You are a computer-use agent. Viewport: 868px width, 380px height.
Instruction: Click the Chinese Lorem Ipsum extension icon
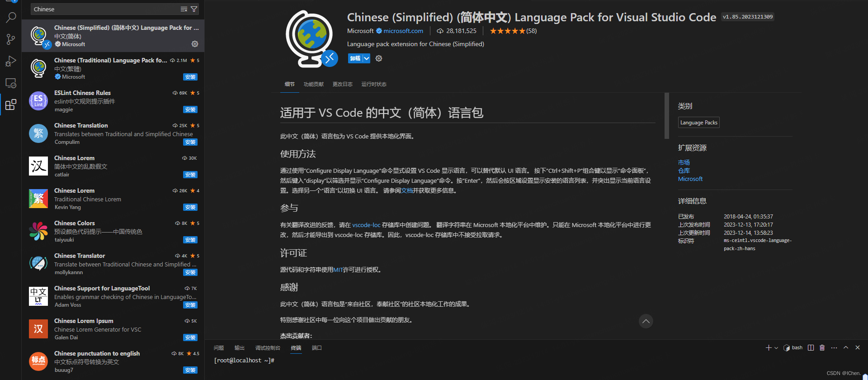pos(38,329)
